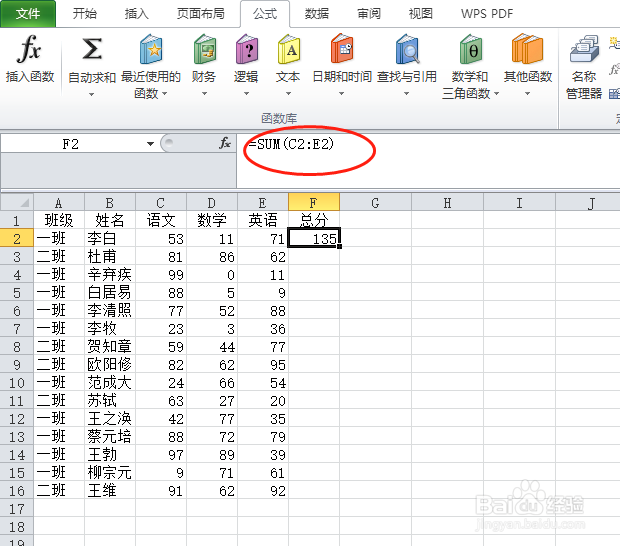Expand the Financial functions dropdown arrow
This screenshot has height=546, width=620.
[x=204, y=94]
